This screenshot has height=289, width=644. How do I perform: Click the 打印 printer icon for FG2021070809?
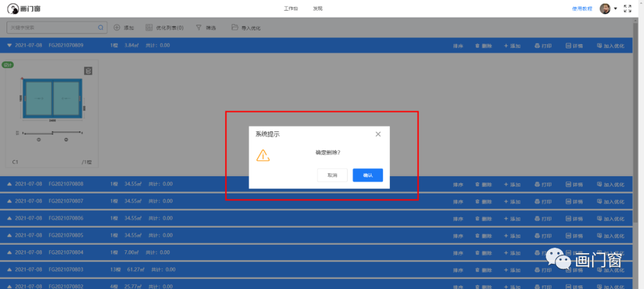pyautogui.click(x=537, y=45)
